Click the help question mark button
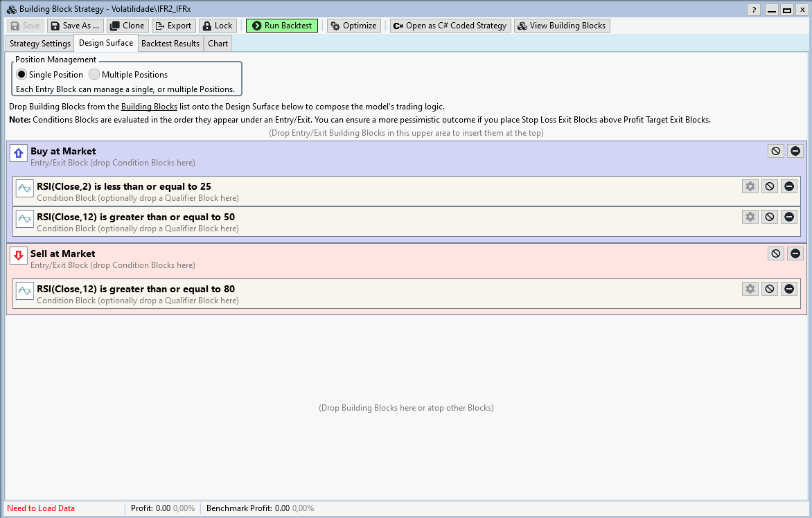Image resolution: width=812 pixels, height=518 pixels. tap(754, 10)
